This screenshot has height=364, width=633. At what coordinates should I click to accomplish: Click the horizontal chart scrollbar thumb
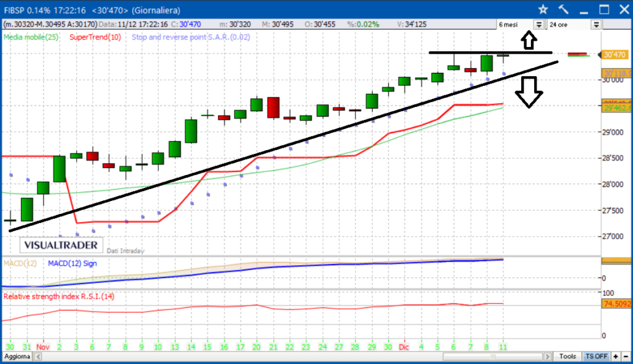493,357
